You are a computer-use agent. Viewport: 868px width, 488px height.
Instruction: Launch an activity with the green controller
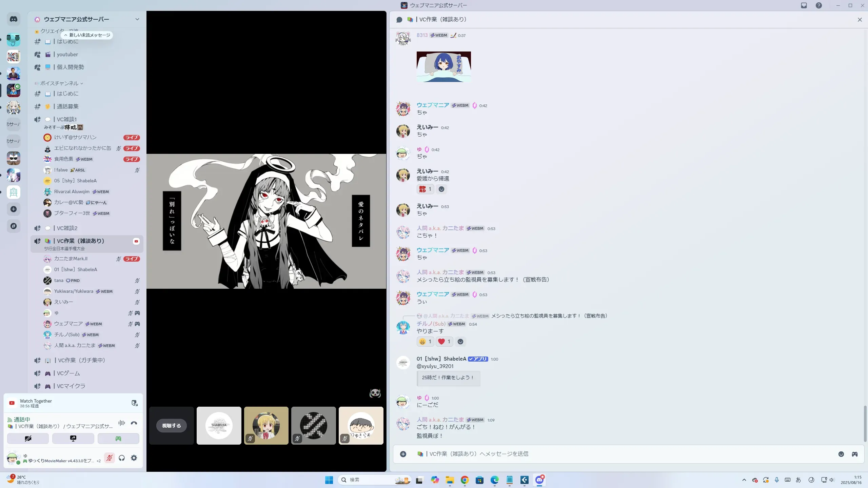point(118,439)
